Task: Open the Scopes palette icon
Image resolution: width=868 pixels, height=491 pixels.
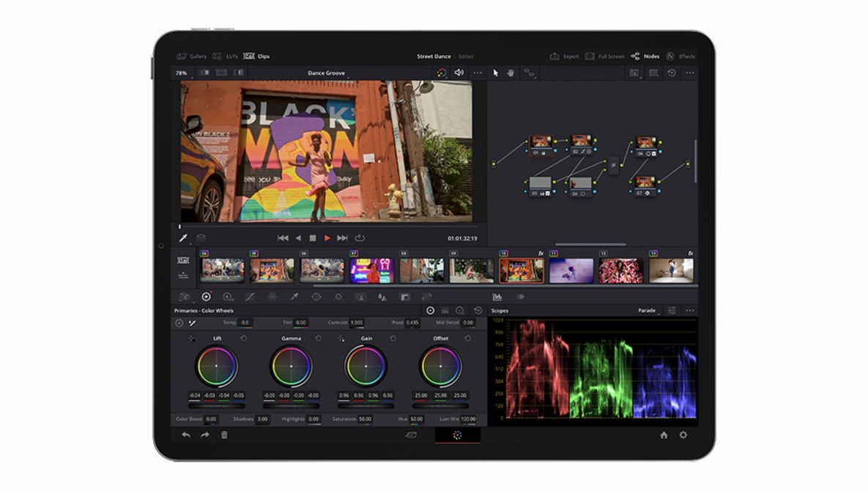Action: pos(497,297)
